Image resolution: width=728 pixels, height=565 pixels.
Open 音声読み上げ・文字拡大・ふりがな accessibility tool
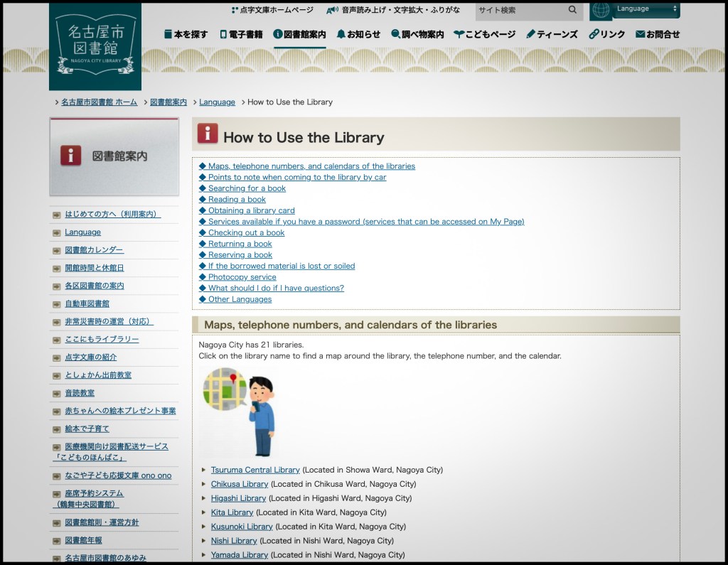[393, 10]
